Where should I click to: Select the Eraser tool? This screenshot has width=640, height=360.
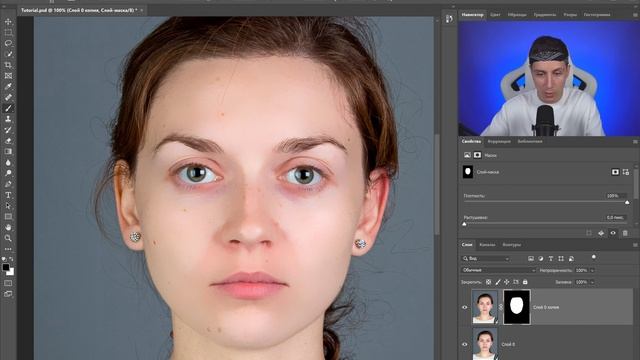click(8, 140)
